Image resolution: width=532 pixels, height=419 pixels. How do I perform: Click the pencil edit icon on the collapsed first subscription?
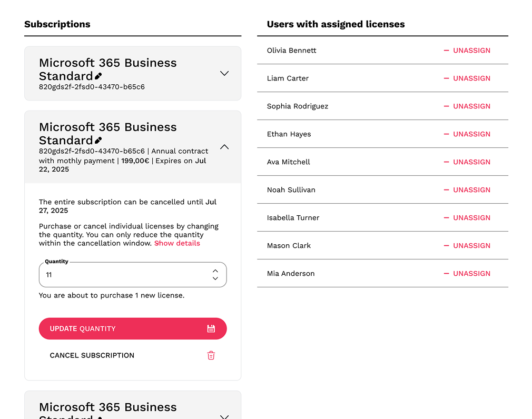tap(98, 76)
